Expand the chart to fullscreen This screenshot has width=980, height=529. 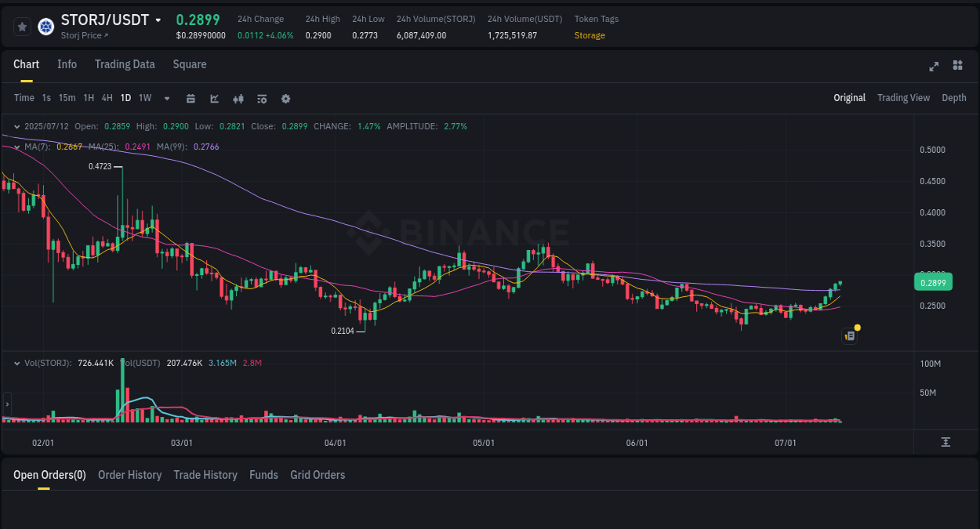(933, 67)
